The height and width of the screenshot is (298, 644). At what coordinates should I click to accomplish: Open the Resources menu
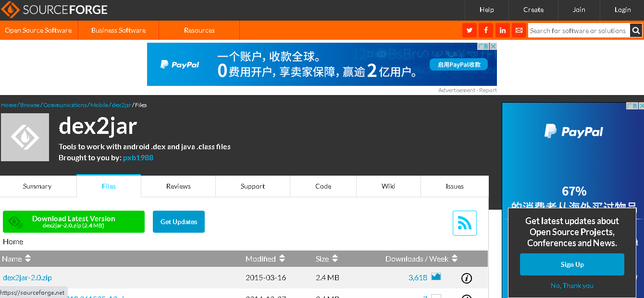tap(199, 30)
